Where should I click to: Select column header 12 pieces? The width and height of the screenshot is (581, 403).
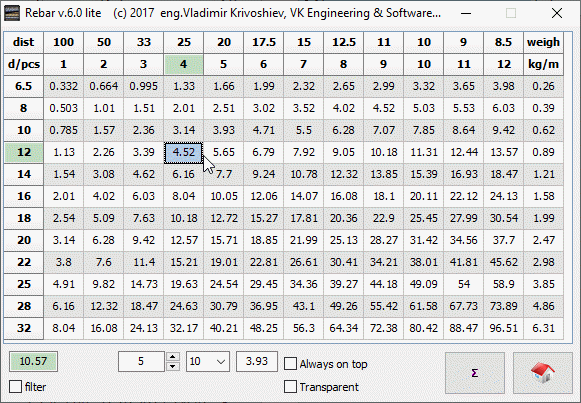click(x=504, y=64)
